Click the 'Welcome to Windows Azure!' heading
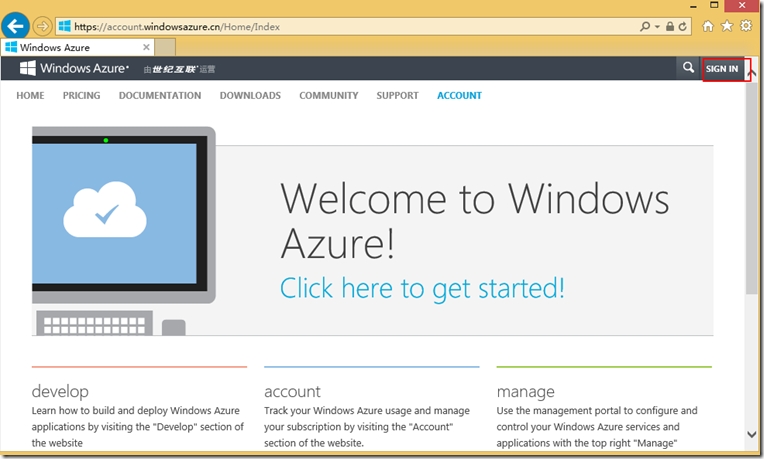The width and height of the screenshot is (764, 459). 475,220
